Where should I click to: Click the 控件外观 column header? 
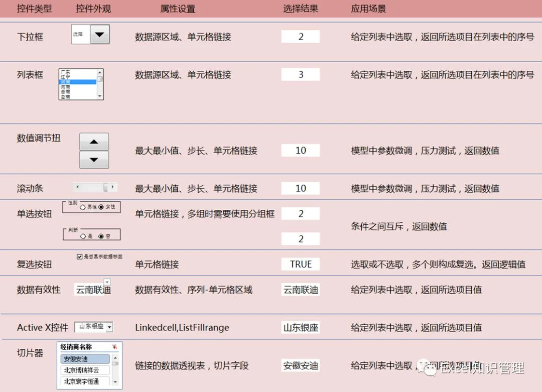[x=93, y=9]
